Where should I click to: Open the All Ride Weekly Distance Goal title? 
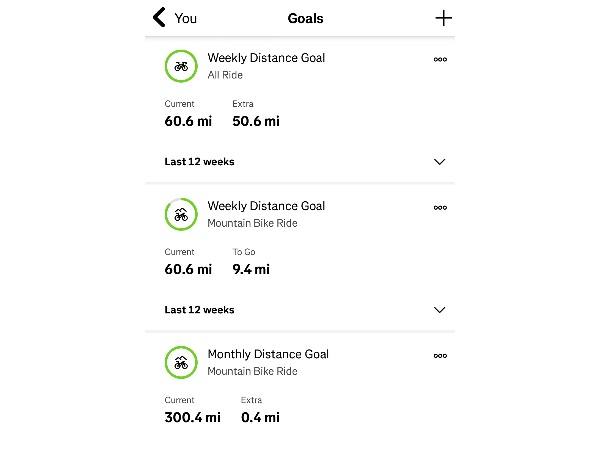click(x=266, y=58)
